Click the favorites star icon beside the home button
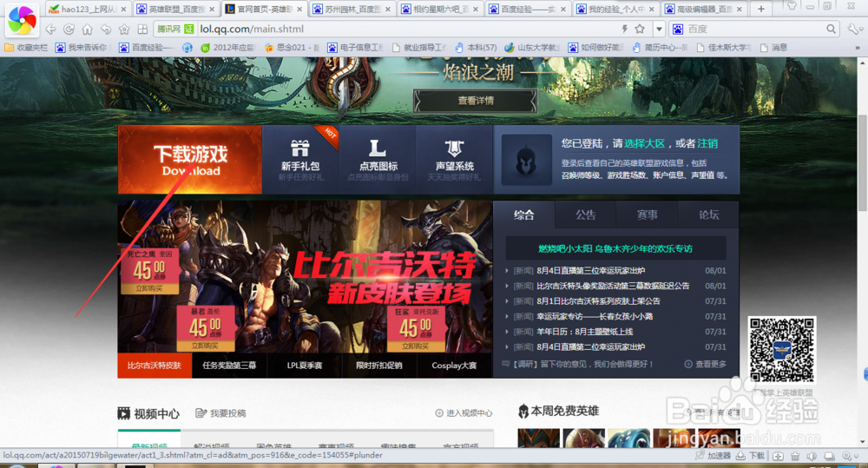This screenshot has width=868, height=468. [124, 29]
